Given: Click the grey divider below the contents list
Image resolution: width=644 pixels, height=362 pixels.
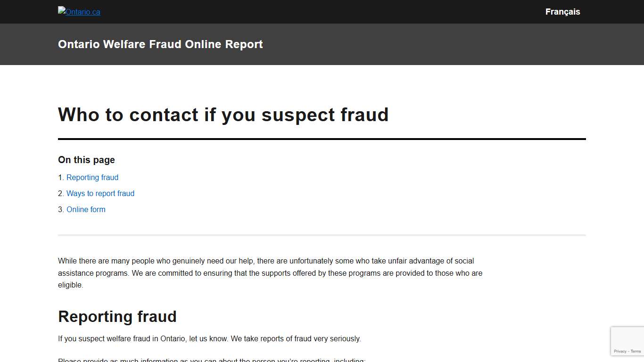Looking at the screenshot, I should click(322, 235).
